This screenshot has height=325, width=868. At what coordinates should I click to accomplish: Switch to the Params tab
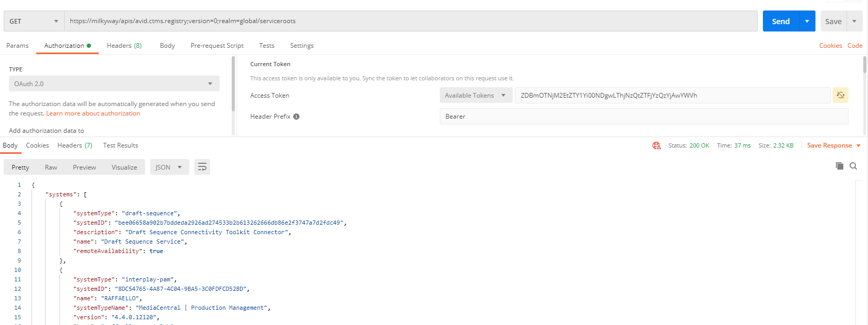pyautogui.click(x=17, y=46)
